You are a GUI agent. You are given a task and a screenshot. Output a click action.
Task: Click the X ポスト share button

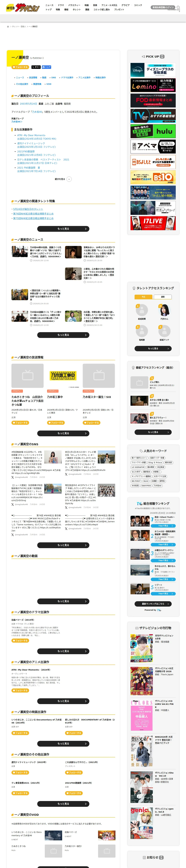pos(36,67)
